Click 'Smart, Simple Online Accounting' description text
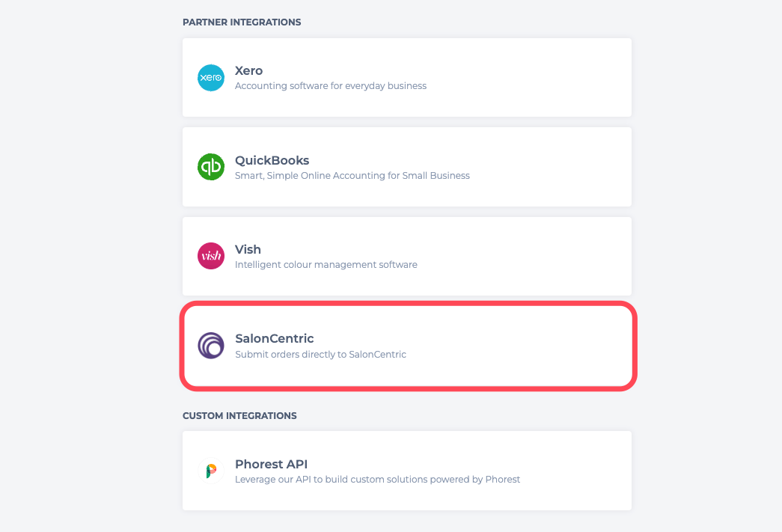Viewport: 782px width, 532px height. pos(352,176)
